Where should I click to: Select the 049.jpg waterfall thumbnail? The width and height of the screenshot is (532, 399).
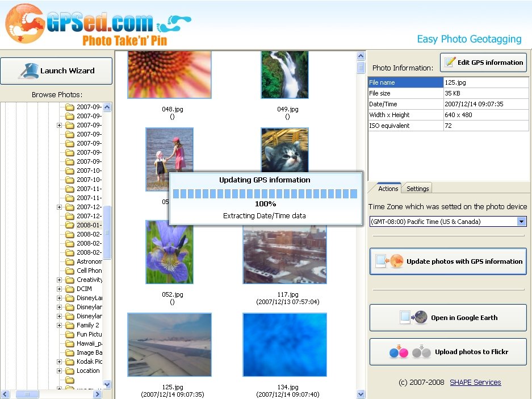(284, 74)
